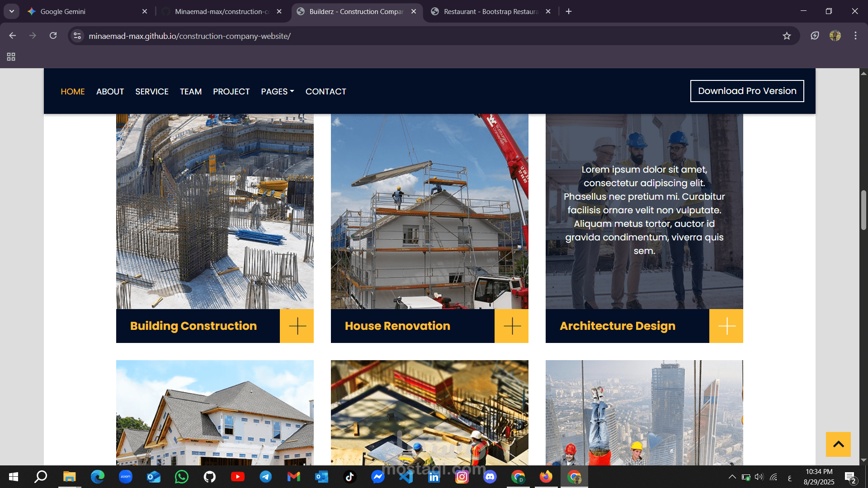Open the CONTACT nav link
Screen dimensions: 868x488
click(x=325, y=92)
